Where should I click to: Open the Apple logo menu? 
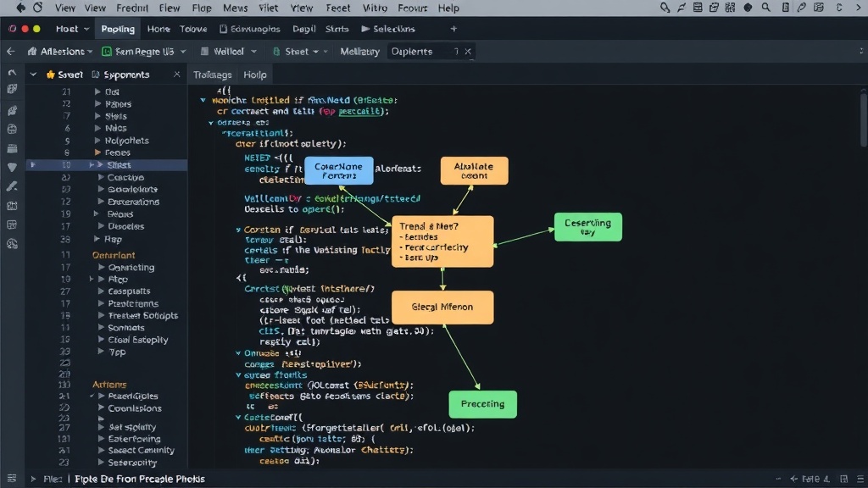[20, 7]
